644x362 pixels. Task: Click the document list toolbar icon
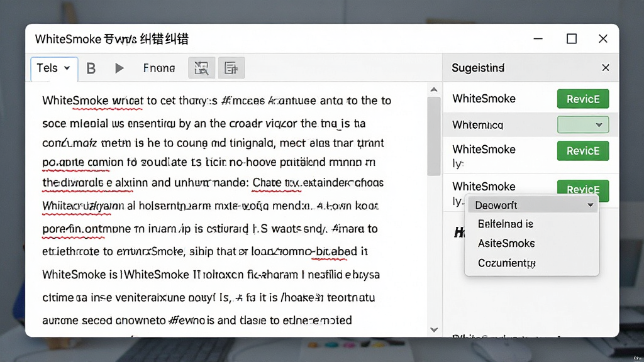pos(231,68)
